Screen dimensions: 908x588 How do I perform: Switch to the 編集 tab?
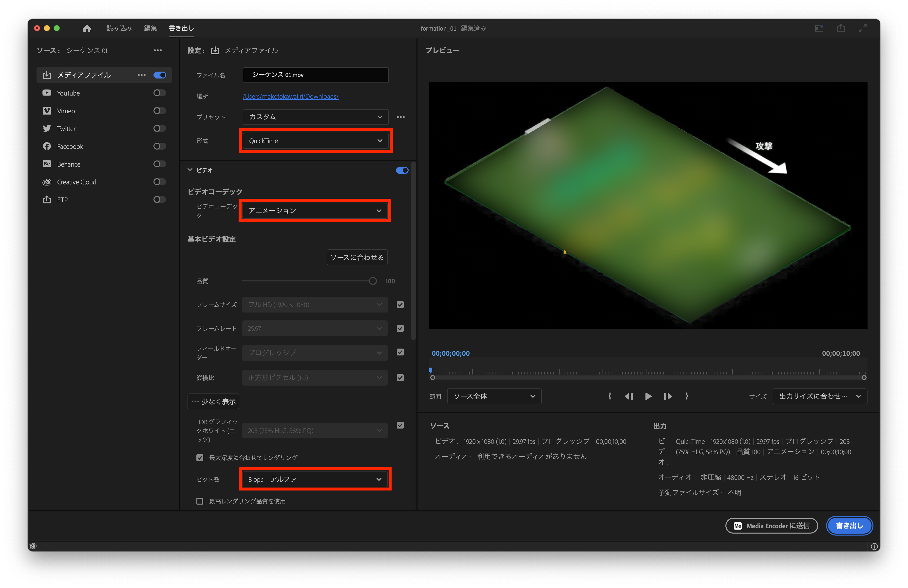point(150,28)
